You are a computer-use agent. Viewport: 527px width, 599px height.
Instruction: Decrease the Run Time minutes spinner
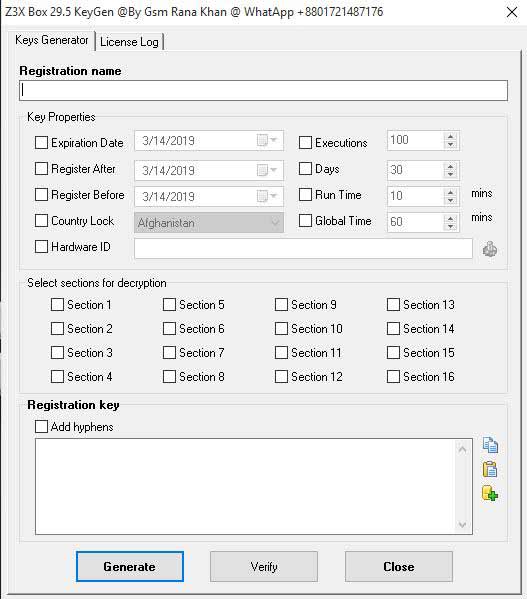click(451, 200)
